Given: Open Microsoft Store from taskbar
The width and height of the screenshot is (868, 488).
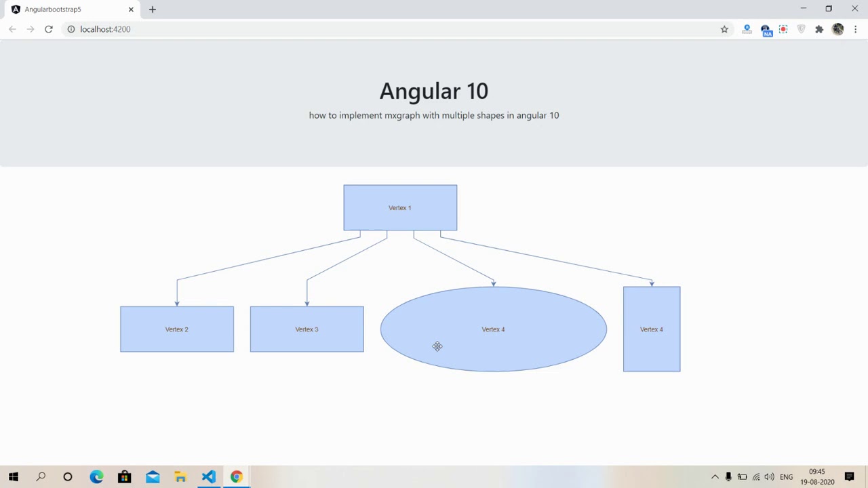Looking at the screenshot, I should pyautogui.click(x=124, y=476).
